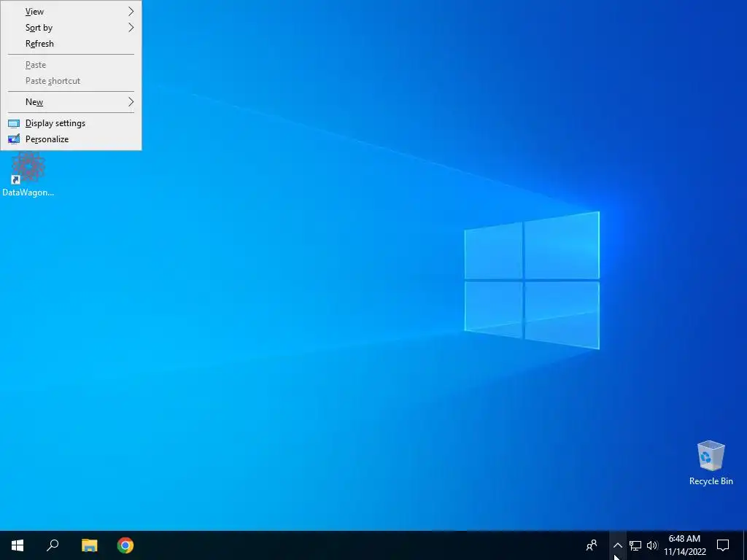Show hidden system tray icons

coord(617,545)
